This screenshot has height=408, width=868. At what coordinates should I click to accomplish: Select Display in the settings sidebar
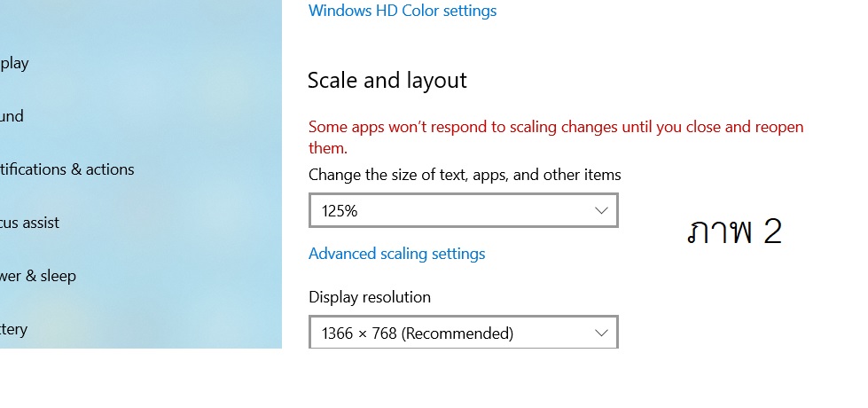[15, 63]
